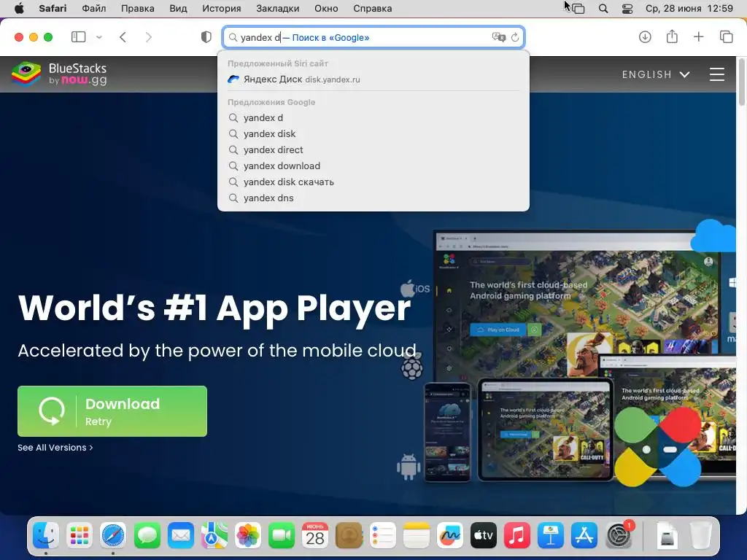The width and height of the screenshot is (747, 560).
Task: Open Яндекс Диск Siri suggested site
Action: click(x=373, y=79)
